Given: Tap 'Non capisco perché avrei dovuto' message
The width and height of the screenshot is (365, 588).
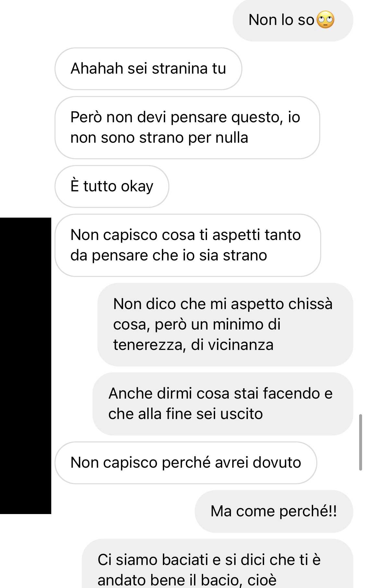Looking at the screenshot, I should coord(186,463).
